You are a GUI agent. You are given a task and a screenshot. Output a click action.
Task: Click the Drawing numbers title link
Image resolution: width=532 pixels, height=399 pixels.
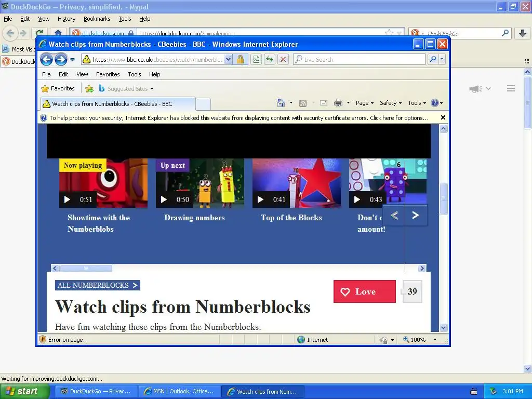(x=194, y=218)
